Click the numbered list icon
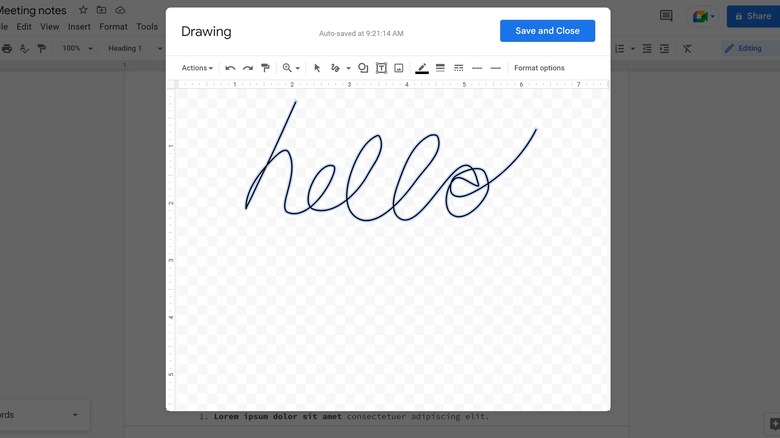 619,48
